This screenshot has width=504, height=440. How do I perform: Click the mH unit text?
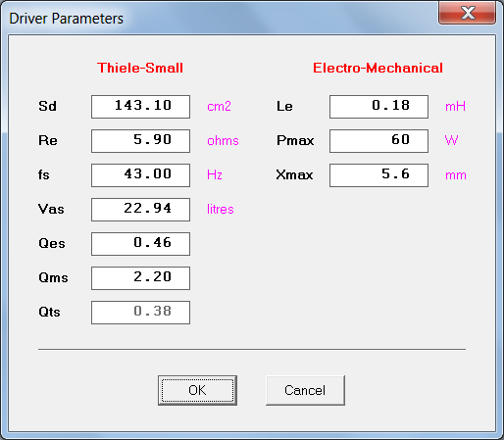[455, 107]
